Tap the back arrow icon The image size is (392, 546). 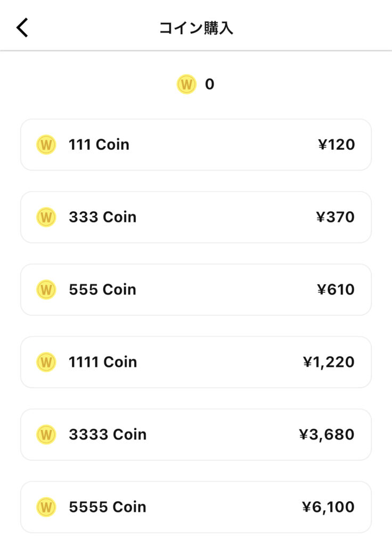(x=22, y=28)
